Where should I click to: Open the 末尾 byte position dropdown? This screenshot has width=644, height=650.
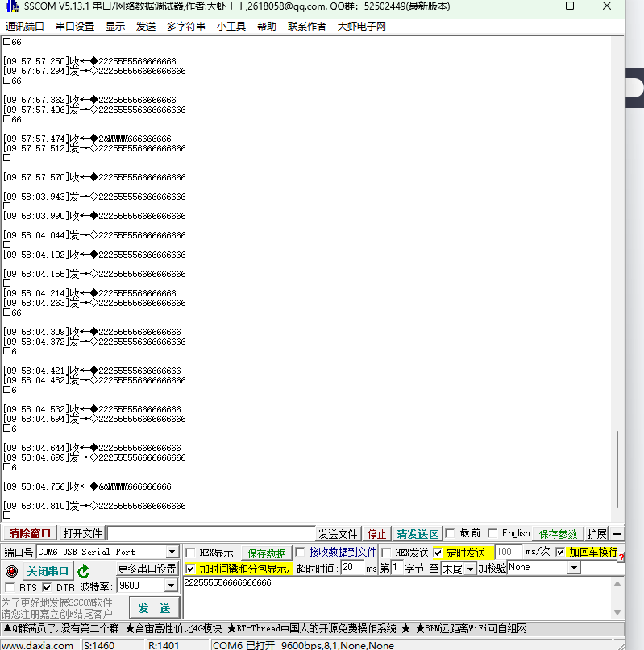[470, 569]
